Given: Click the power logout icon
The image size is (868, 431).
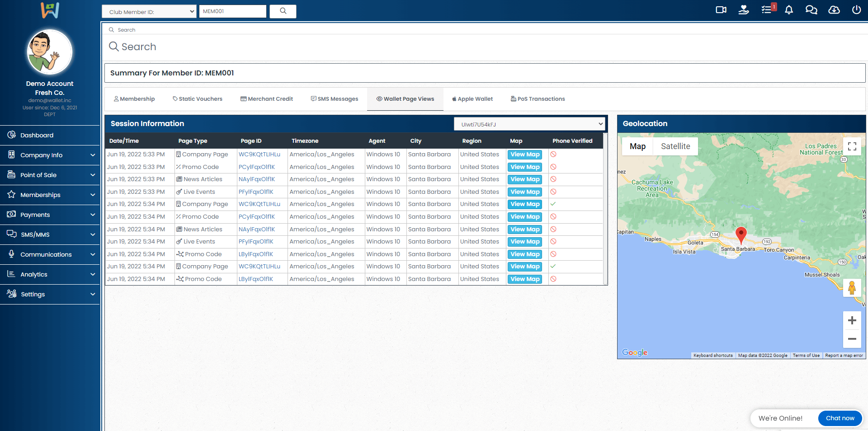Looking at the screenshot, I should tap(856, 10).
